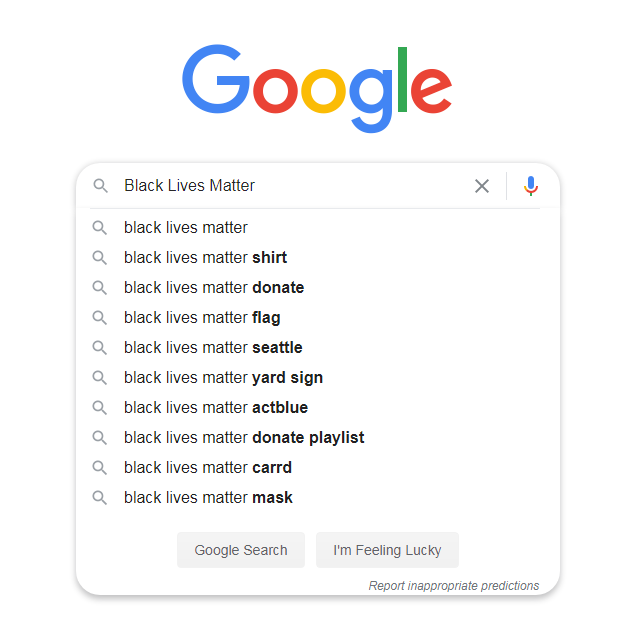Pick 'black lives matter donate playlist' suggestion
The image size is (640, 633).
(244, 438)
